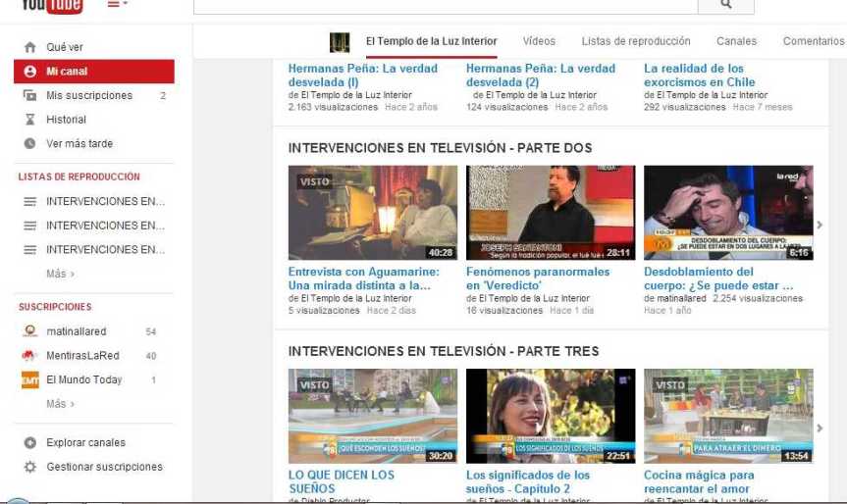Play Fenómenos paranormales en Veredicto thumbnail

551,213
